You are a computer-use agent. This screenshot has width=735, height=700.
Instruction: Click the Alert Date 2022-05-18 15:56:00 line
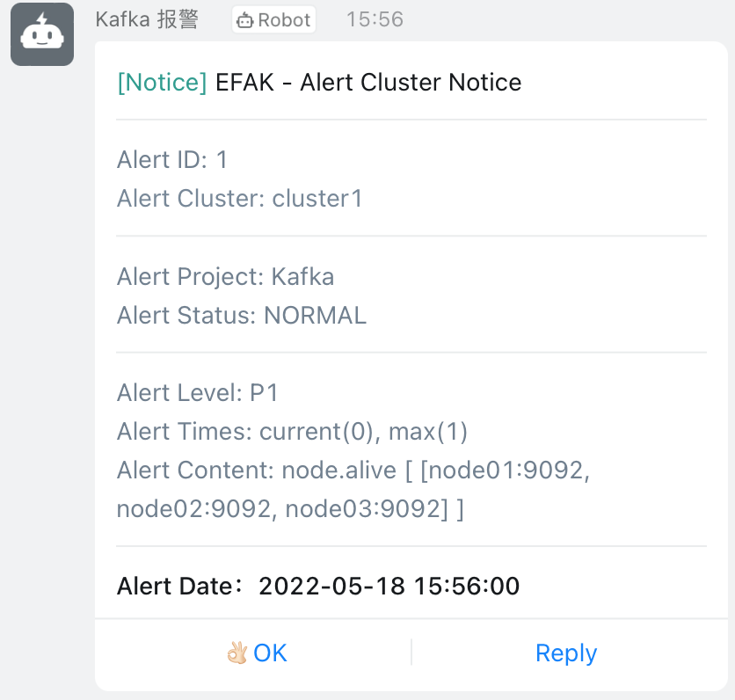pyautogui.click(x=318, y=586)
